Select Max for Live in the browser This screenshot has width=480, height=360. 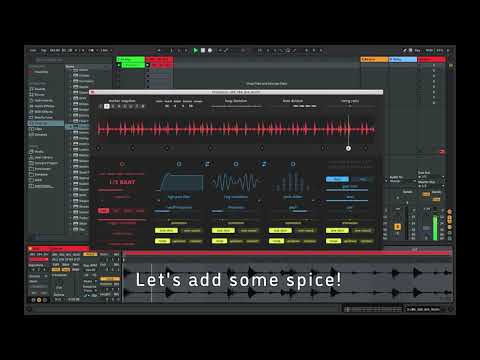pyautogui.click(x=42, y=117)
